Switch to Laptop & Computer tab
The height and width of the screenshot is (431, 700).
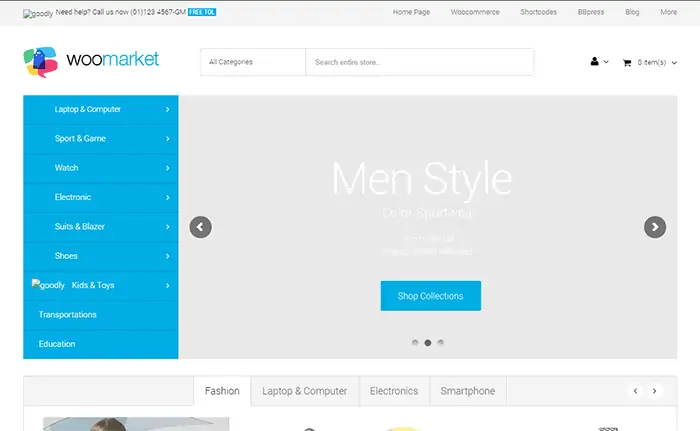coord(304,391)
